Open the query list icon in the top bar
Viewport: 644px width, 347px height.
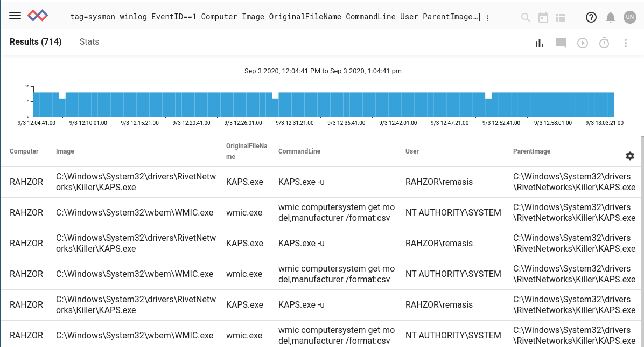(560, 17)
